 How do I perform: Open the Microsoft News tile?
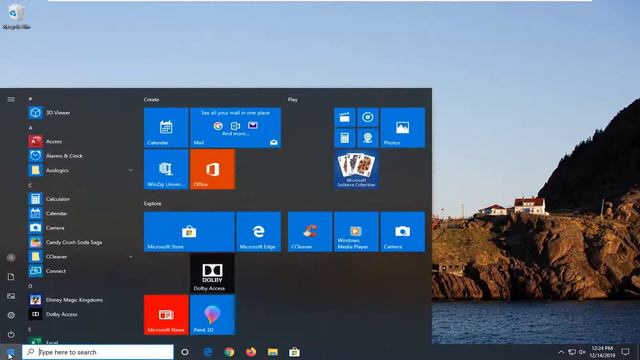(x=166, y=315)
